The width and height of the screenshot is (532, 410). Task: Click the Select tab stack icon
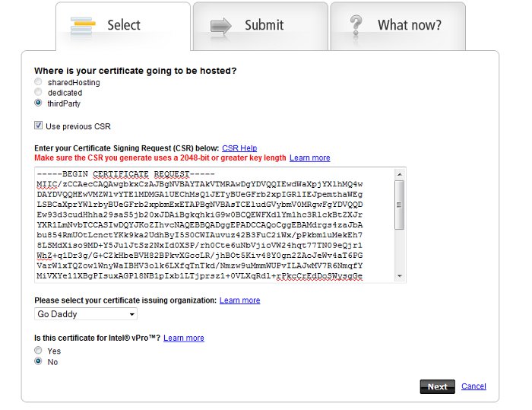pyautogui.click(x=84, y=24)
